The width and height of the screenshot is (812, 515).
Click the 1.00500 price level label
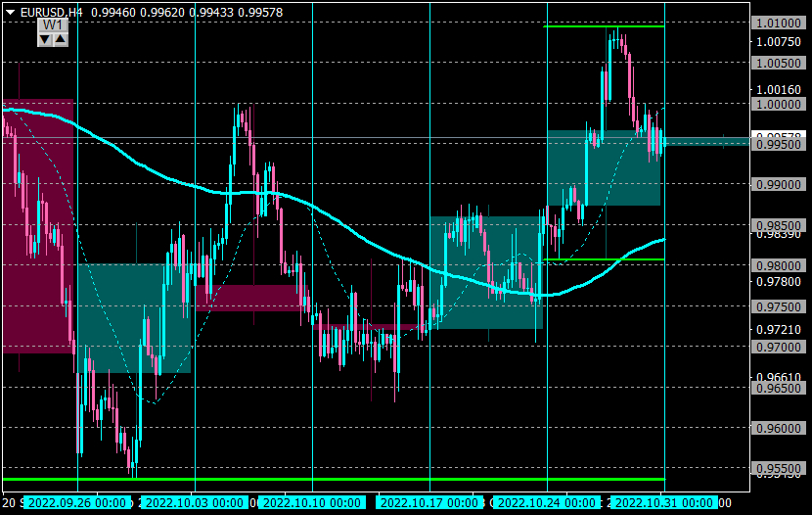coord(779,64)
